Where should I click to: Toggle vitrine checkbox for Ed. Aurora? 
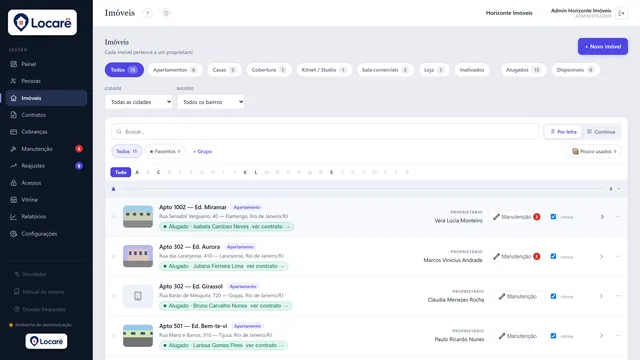coord(553,256)
